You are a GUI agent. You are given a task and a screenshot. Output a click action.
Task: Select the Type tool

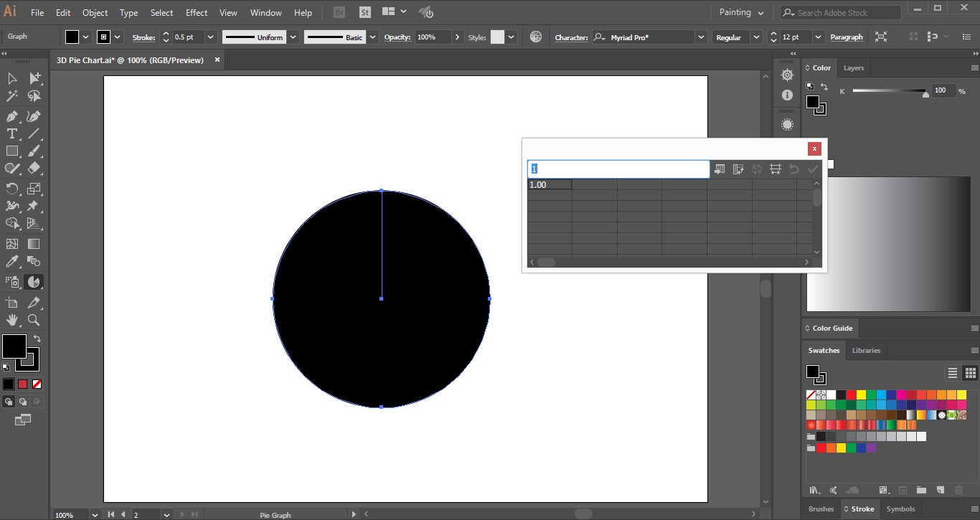[12, 134]
